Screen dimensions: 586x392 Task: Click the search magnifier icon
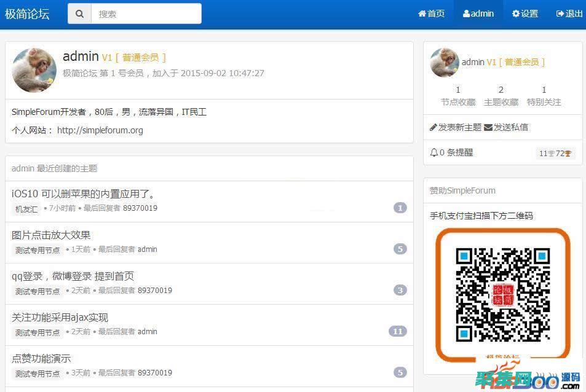(79, 13)
